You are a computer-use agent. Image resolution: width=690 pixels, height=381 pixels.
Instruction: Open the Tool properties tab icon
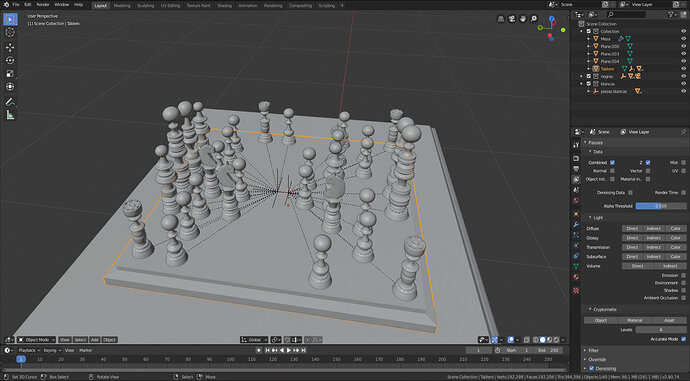coord(576,145)
